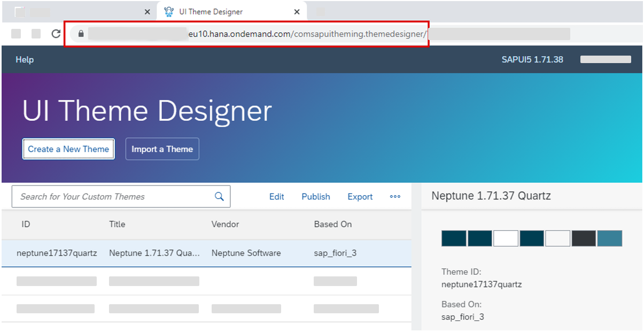Click the padlock icon in the address bar
644x332 pixels.
[x=81, y=34]
